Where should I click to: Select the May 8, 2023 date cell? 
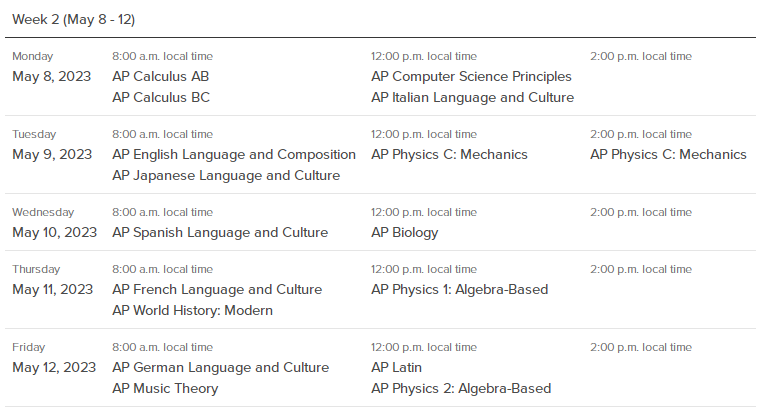pos(52,76)
